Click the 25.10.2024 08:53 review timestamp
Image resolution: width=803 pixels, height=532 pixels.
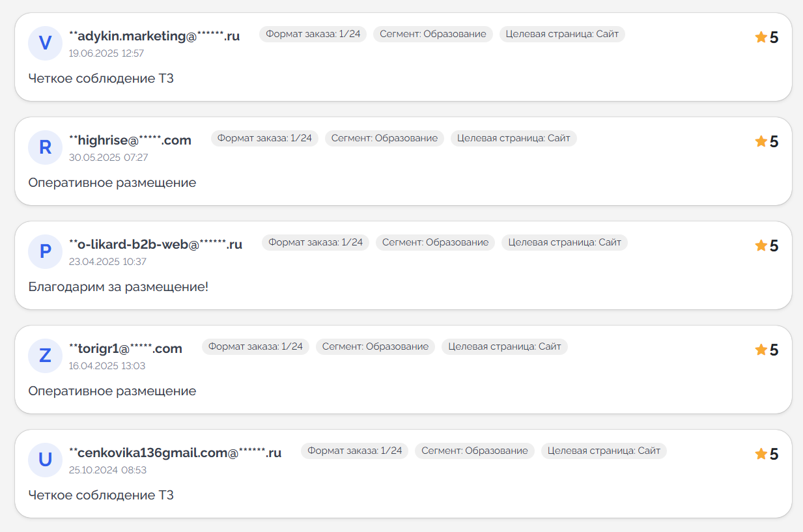[x=107, y=470]
